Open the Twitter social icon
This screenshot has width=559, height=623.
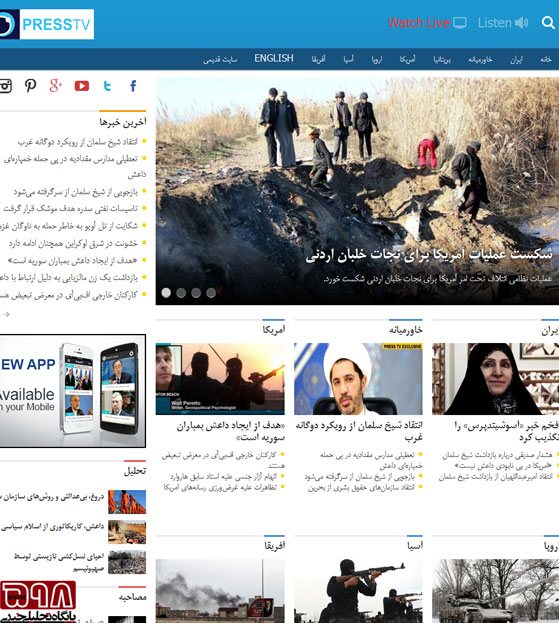[107, 86]
